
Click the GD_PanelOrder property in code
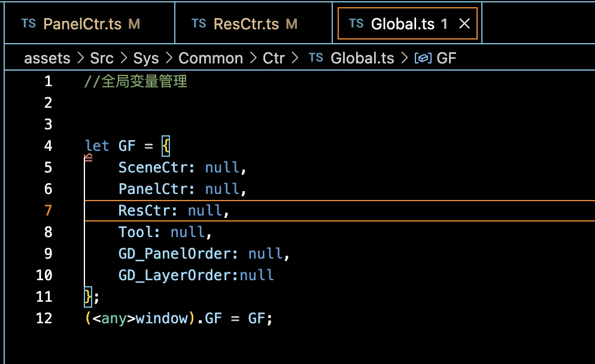(x=174, y=254)
